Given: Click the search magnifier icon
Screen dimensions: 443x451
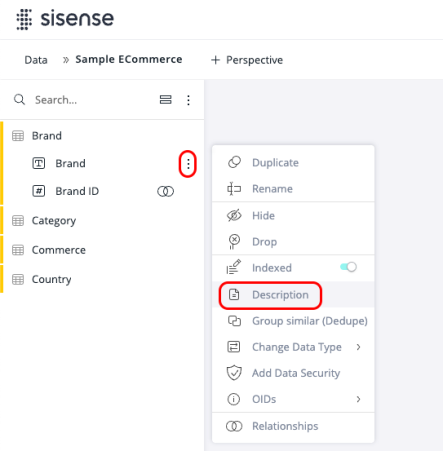Looking at the screenshot, I should [19, 99].
